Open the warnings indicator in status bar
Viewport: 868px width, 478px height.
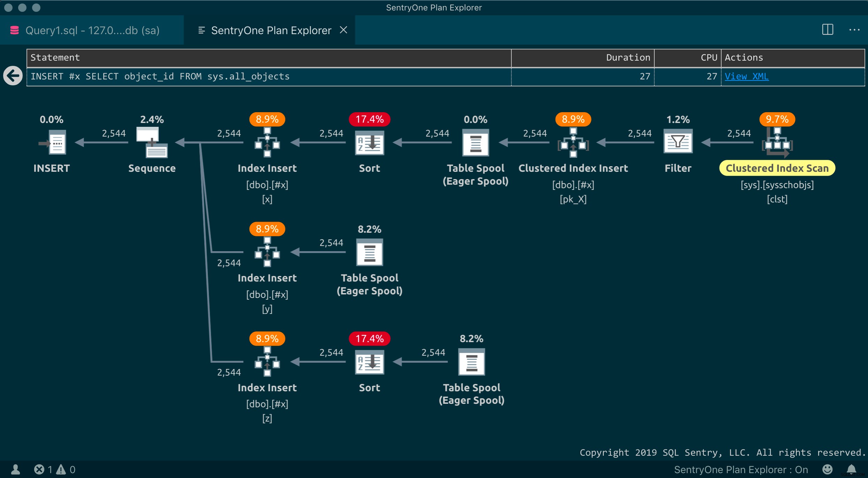click(66, 469)
